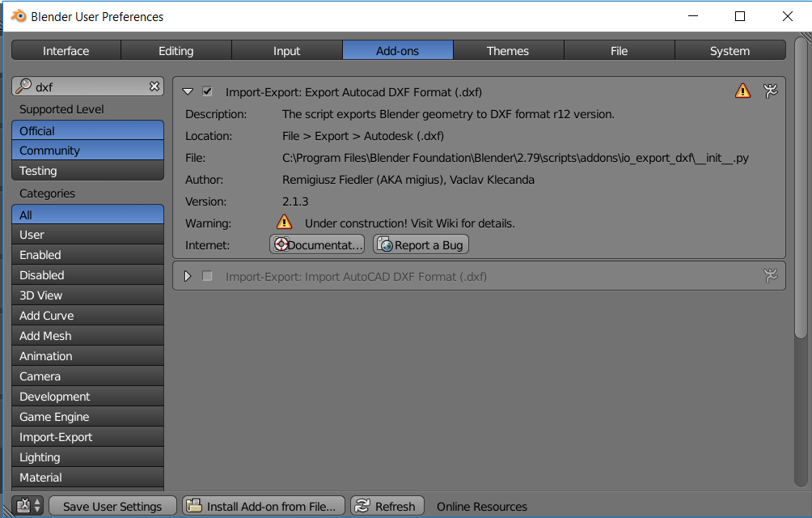The width and height of the screenshot is (812, 518).
Task: Collapse the Export Autocad DXF add-on details
Action: (188, 91)
